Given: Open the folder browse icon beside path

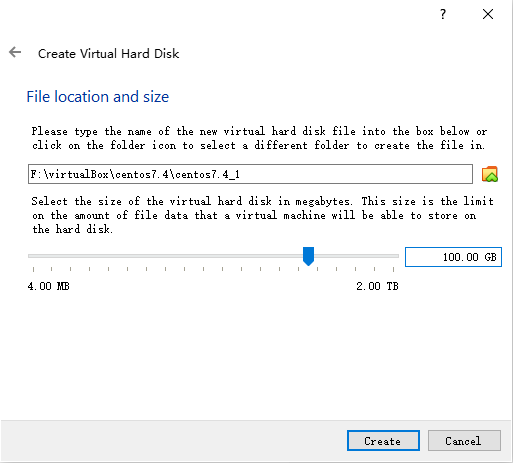Looking at the screenshot, I should coord(490,174).
